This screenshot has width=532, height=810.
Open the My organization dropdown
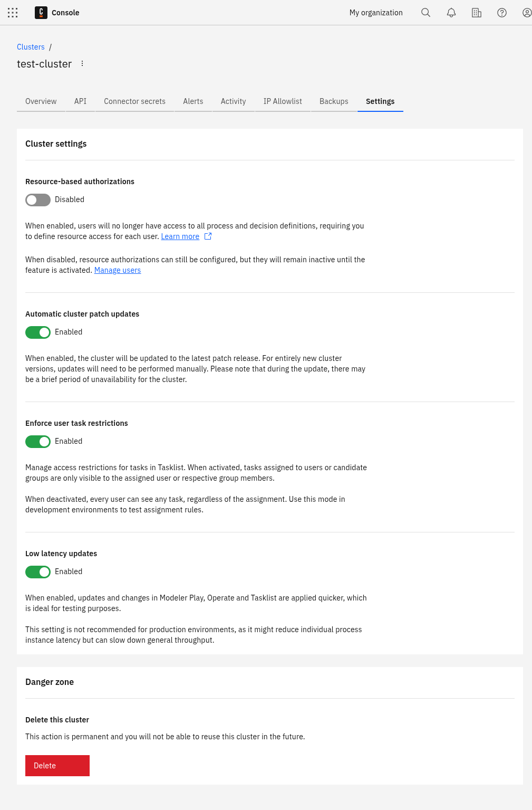pos(375,13)
